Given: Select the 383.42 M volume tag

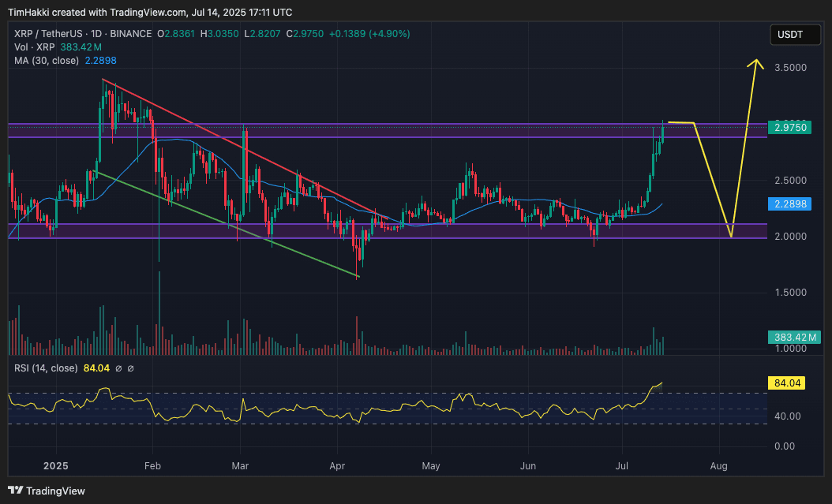Looking at the screenshot, I should 794,337.
